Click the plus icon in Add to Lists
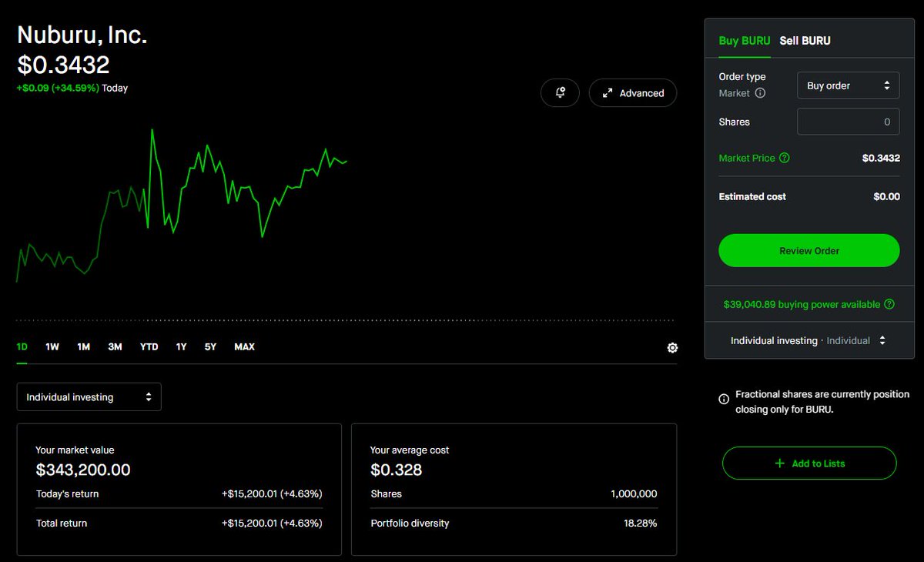Viewport: 924px width, 562px height. point(779,463)
